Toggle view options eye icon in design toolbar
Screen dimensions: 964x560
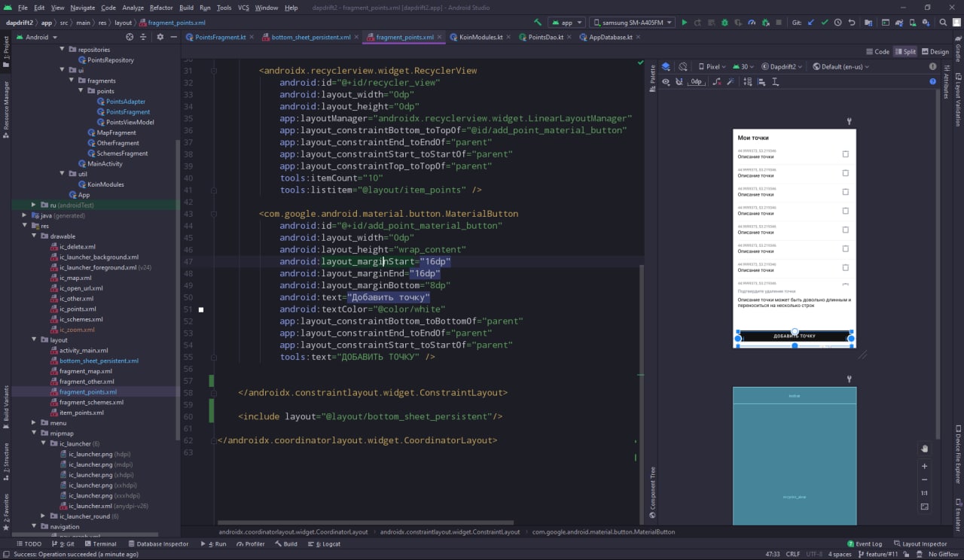(666, 81)
